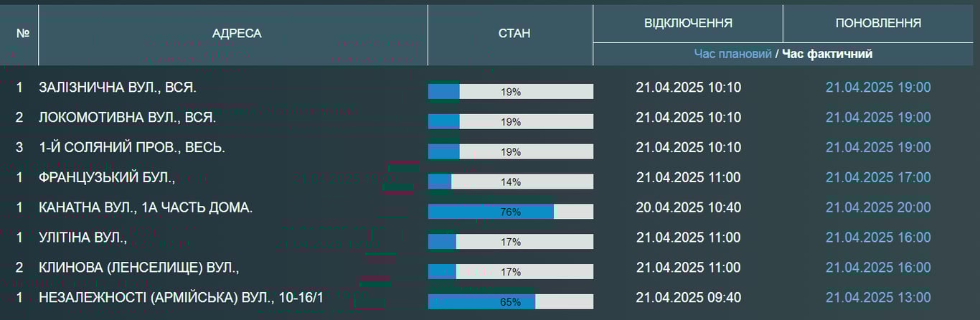
Task: Click the 20.04.2025 10:40 disconnection time
Action: pyautogui.click(x=688, y=208)
